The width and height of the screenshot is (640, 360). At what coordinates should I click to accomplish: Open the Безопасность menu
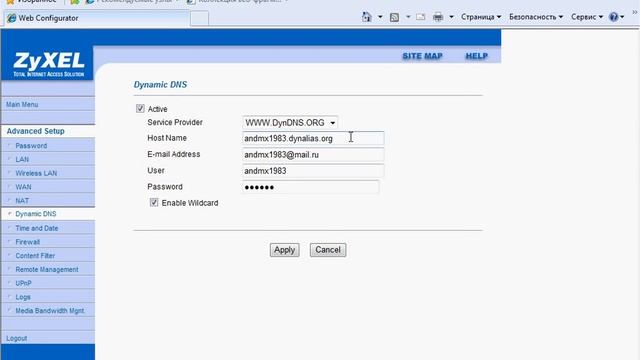[536, 17]
